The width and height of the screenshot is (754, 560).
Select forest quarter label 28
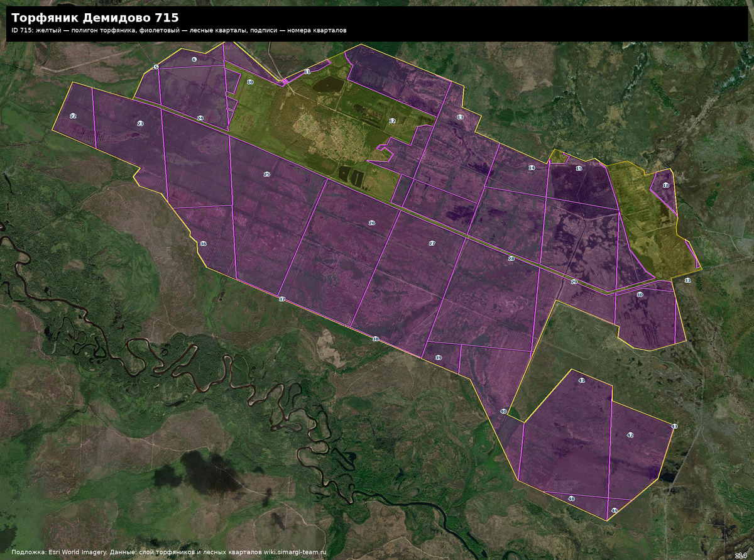coord(511,259)
